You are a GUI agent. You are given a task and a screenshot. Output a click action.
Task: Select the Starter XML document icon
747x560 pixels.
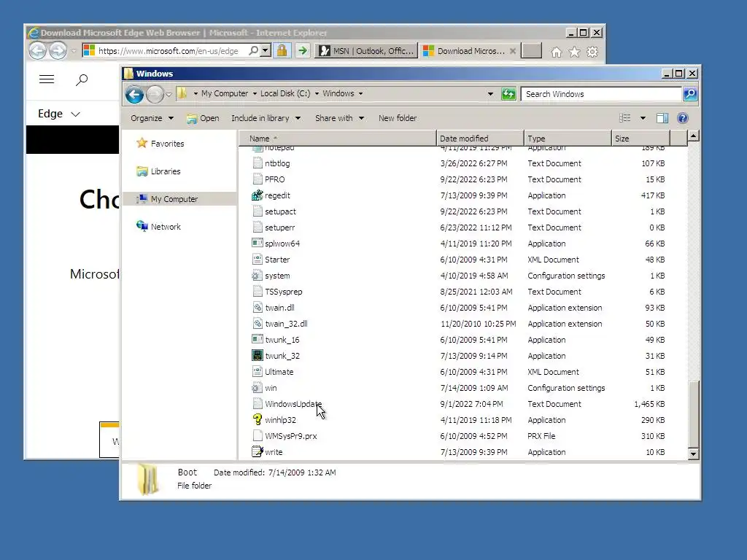(x=258, y=259)
